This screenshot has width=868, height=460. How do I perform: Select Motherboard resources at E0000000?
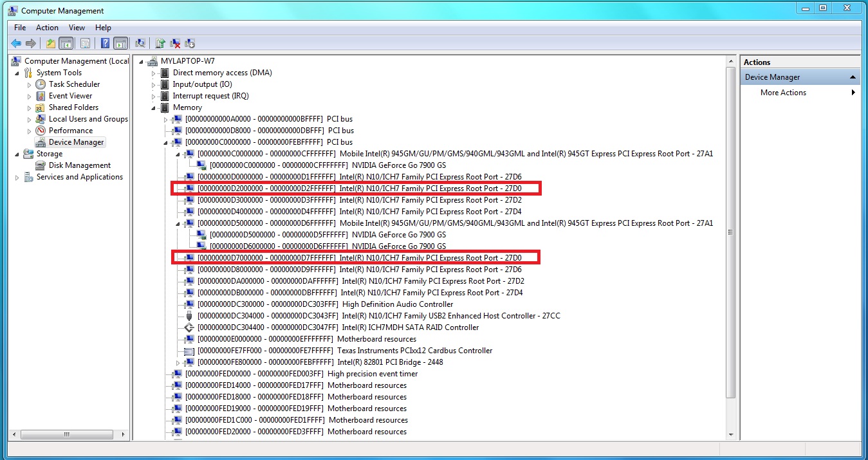tap(306, 339)
